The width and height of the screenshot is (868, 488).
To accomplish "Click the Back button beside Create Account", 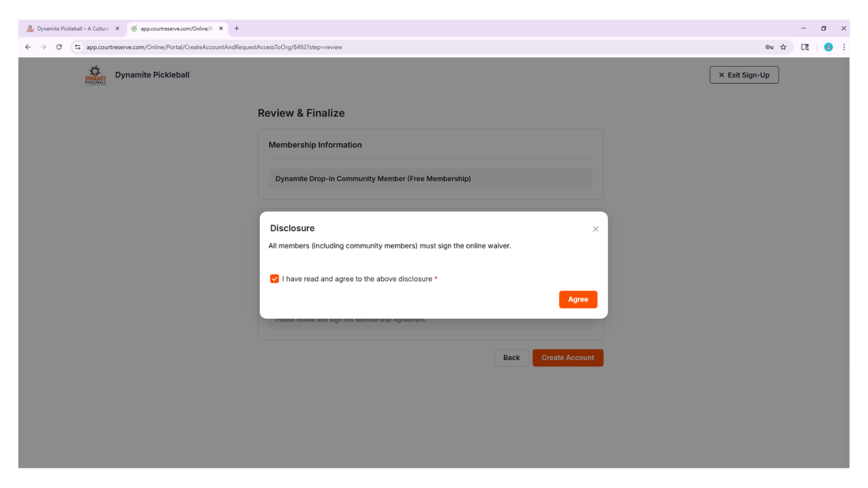I will click(x=512, y=358).
